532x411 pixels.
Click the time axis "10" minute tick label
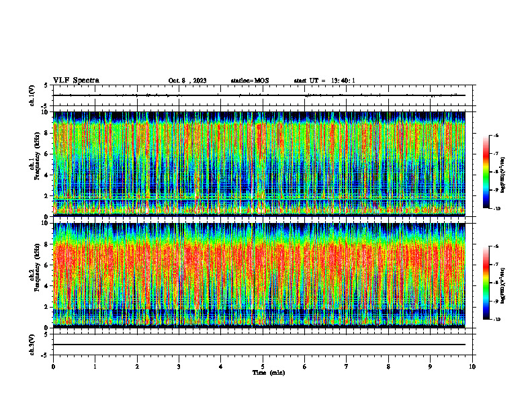[472, 367]
